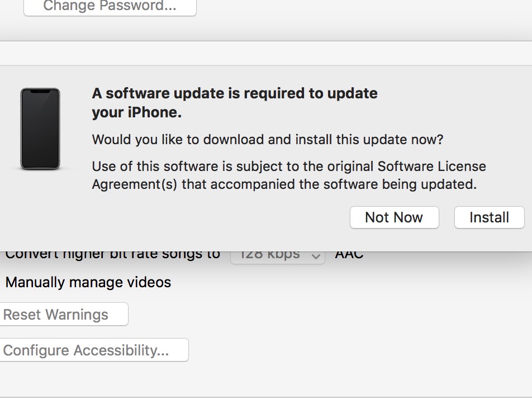Toggle the Convert higher bit rate songs option

113,255
